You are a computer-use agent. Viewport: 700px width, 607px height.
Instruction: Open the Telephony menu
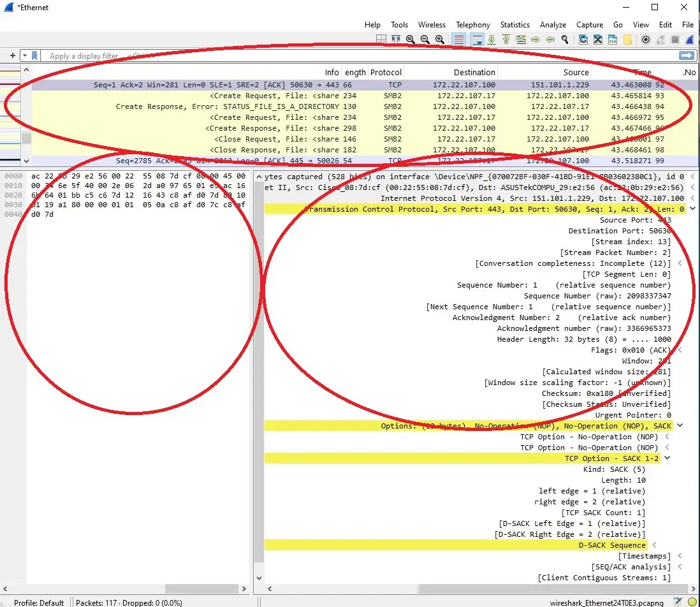click(x=473, y=25)
